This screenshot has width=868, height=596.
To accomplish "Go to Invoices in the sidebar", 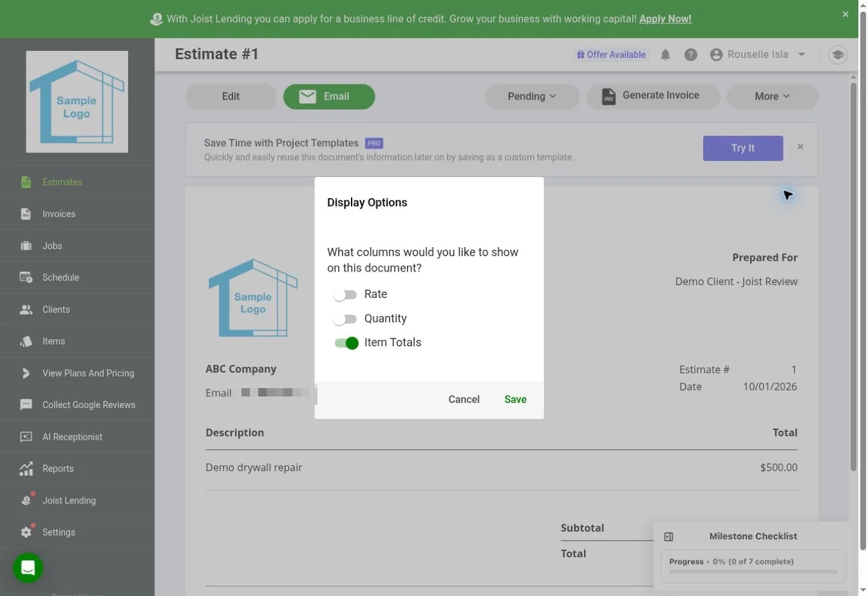I will point(77,214).
